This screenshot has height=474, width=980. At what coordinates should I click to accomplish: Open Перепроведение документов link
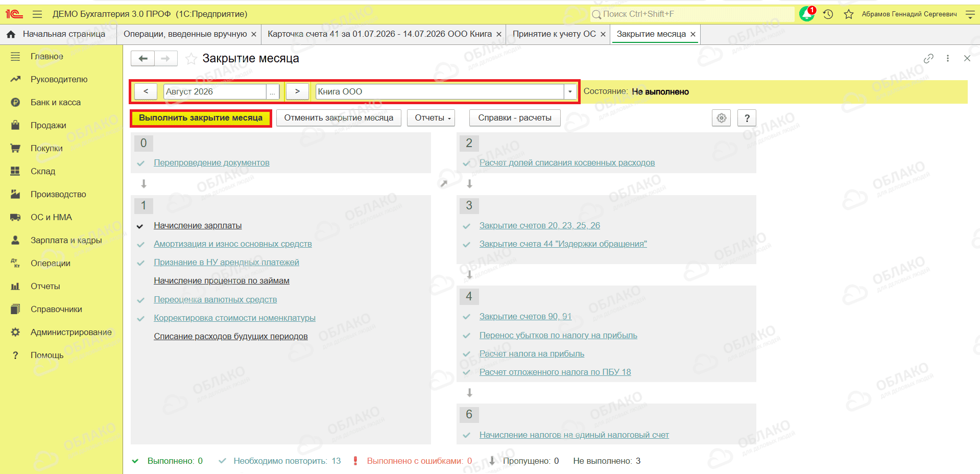click(211, 163)
